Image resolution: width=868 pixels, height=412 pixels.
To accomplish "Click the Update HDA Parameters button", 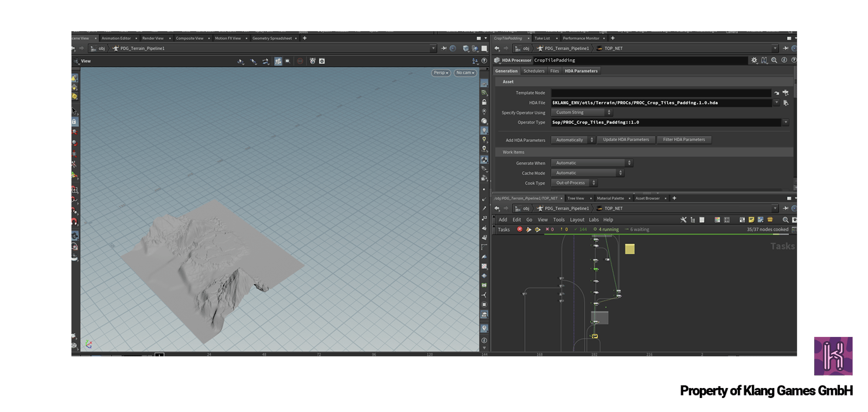I will tap(626, 139).
